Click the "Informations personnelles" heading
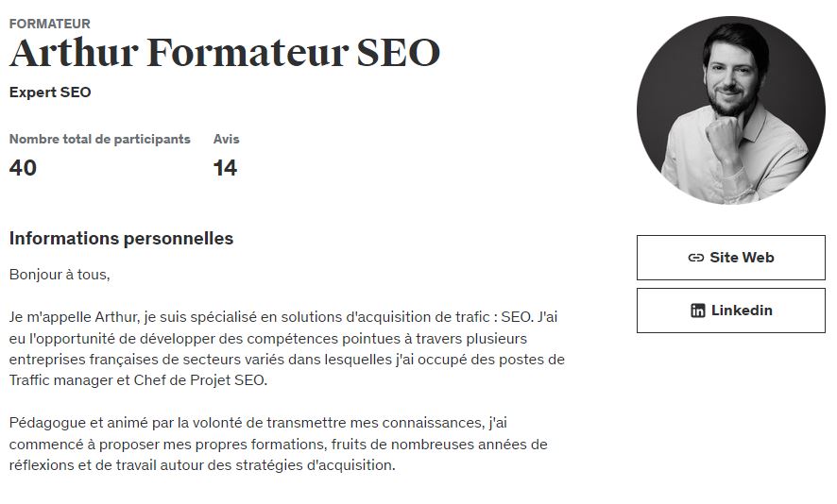 (121, 239)
